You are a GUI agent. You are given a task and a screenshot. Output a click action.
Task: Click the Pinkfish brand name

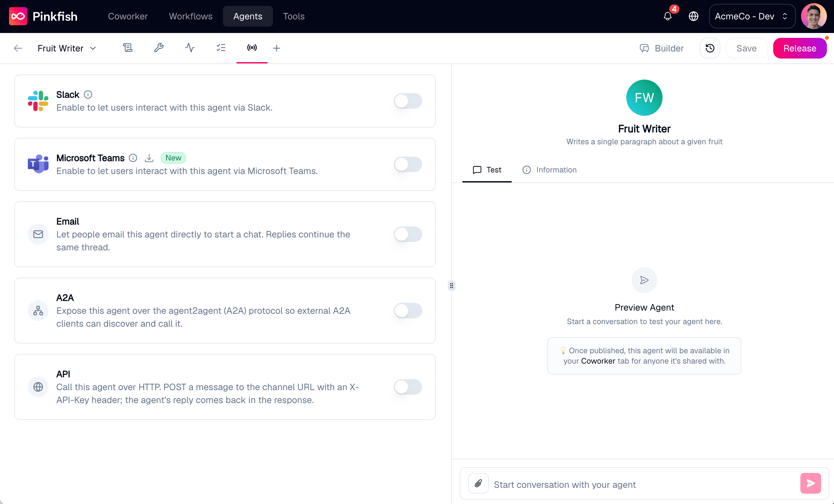click(55, 16)
